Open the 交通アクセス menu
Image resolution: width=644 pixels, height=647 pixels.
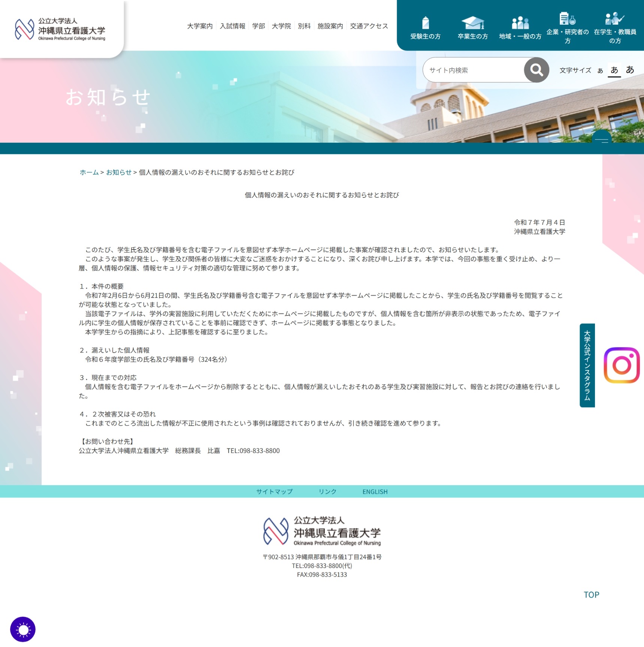[x=369, y=26]
